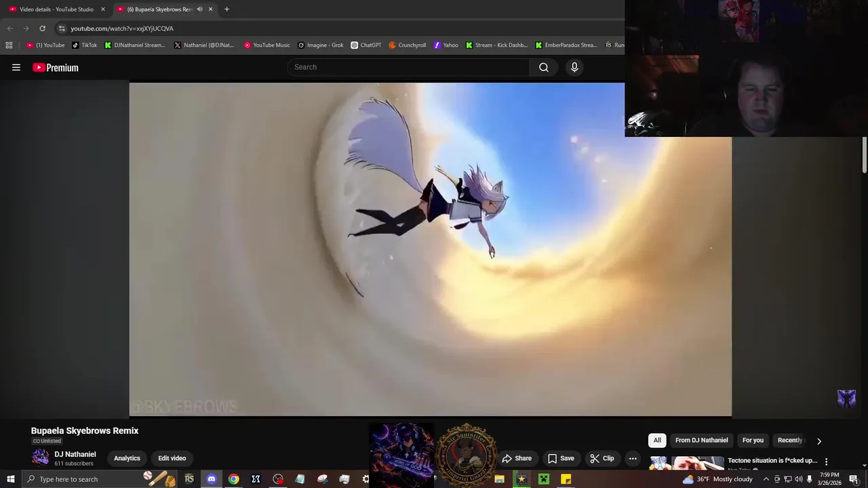868x488 pixels.
Task: Open options for Tectone video suggestion
Action: 826,462
